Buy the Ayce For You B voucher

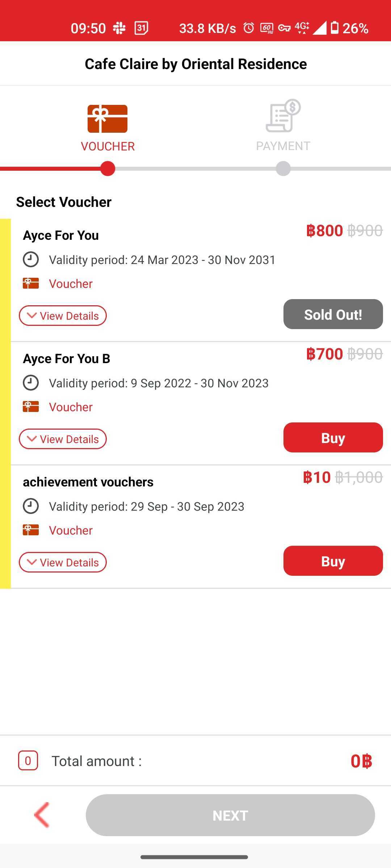[333, 438]
